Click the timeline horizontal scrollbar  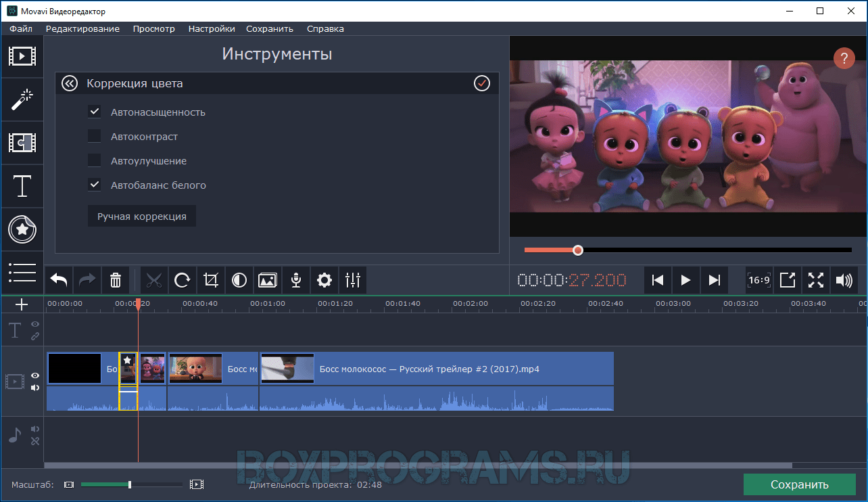418,465
